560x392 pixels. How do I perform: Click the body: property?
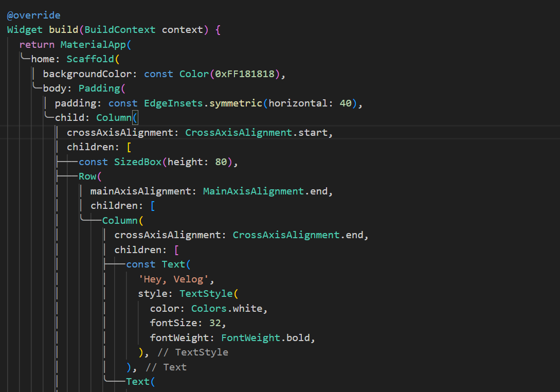coord(57,88)
